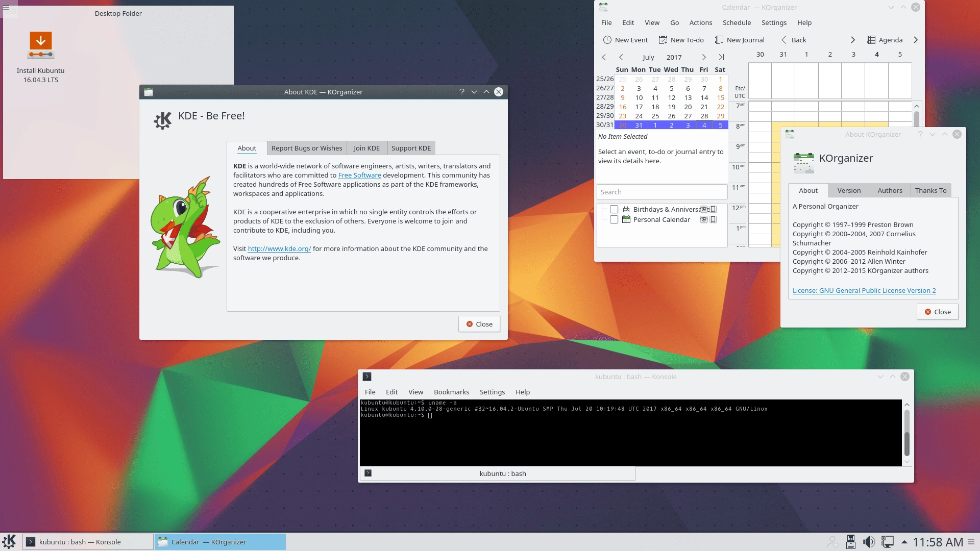Switch to Support KDE tab

pyautogui.click(x=411, y=148)
